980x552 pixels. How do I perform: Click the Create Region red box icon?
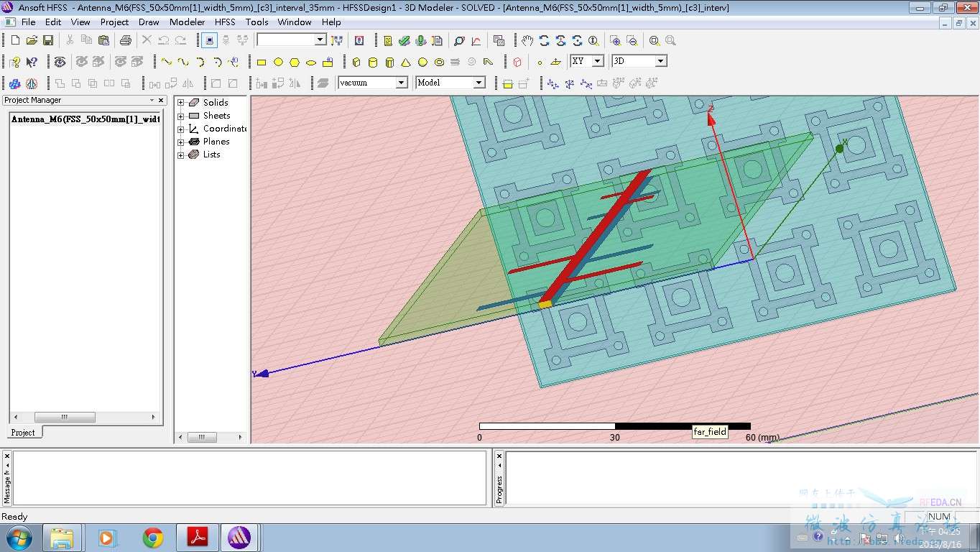point(517,62)
